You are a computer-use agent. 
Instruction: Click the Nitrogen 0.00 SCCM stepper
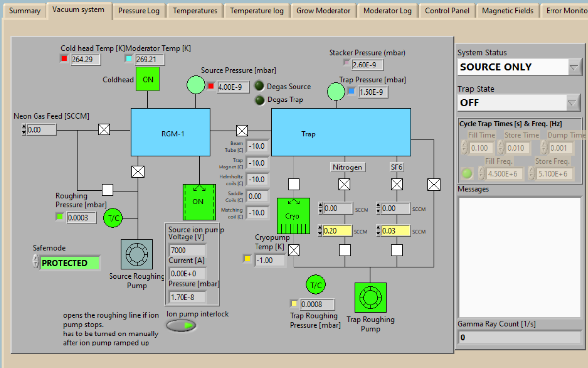pyautogui.click(x=320, y=208)
